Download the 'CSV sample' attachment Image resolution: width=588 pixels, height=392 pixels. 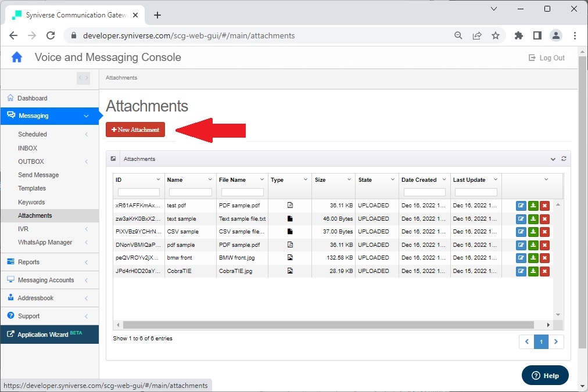point(533,232)
